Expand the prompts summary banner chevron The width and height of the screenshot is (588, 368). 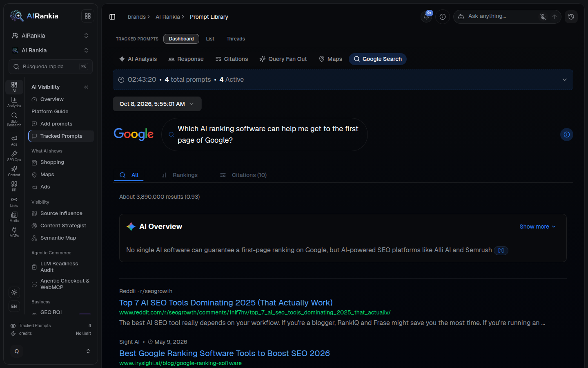click(x=565, y=80)
